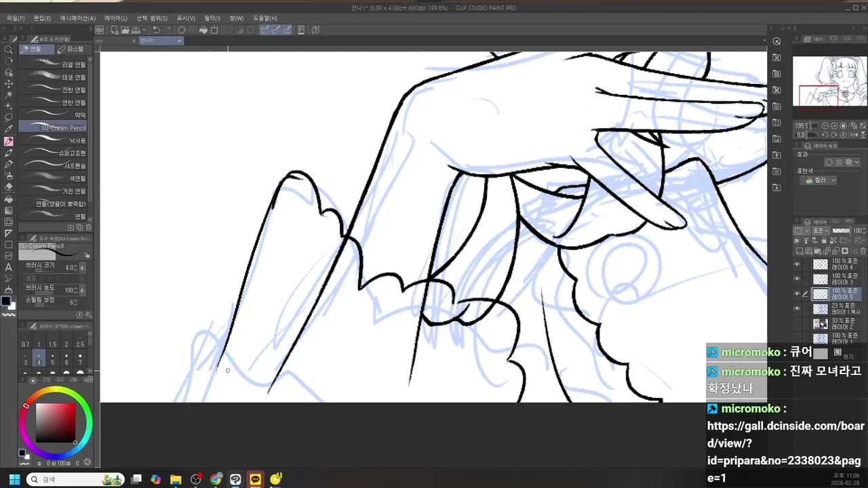Choose the 샤프펜슬 brush
Image resolution: width=868 pixels, height=488 pixels.
tap(54, 165)
